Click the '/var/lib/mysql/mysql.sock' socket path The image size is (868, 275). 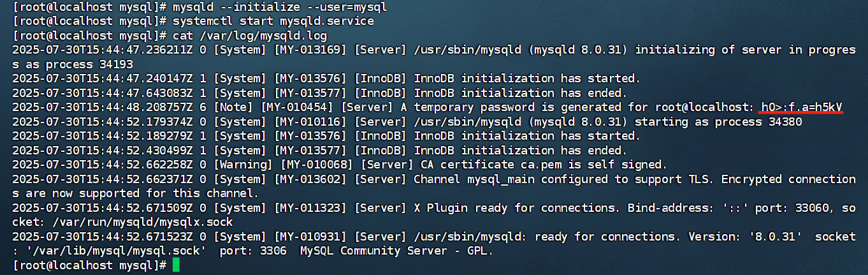(x=115, y=251)
